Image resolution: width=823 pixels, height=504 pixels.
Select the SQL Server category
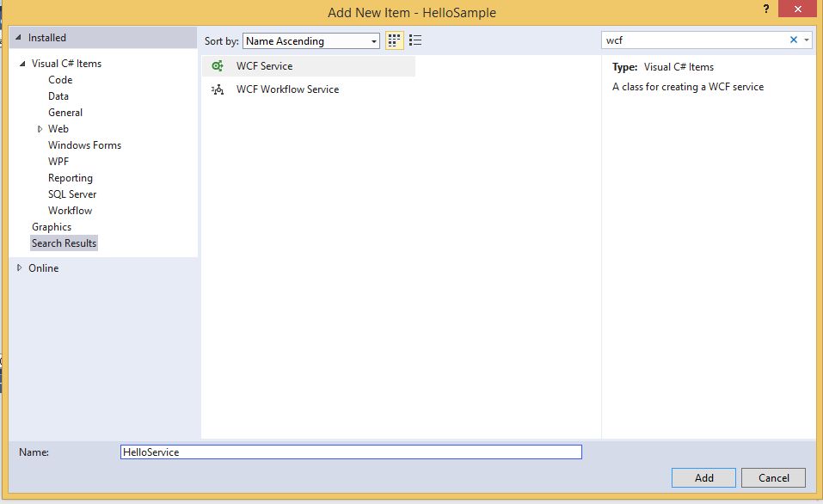point(72,194)
